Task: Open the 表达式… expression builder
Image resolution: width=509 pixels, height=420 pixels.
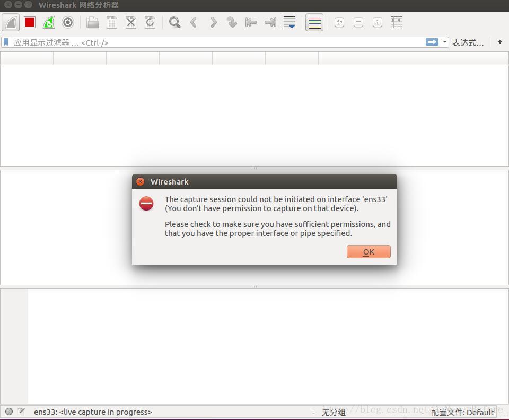Action: [x=468, y=42]
